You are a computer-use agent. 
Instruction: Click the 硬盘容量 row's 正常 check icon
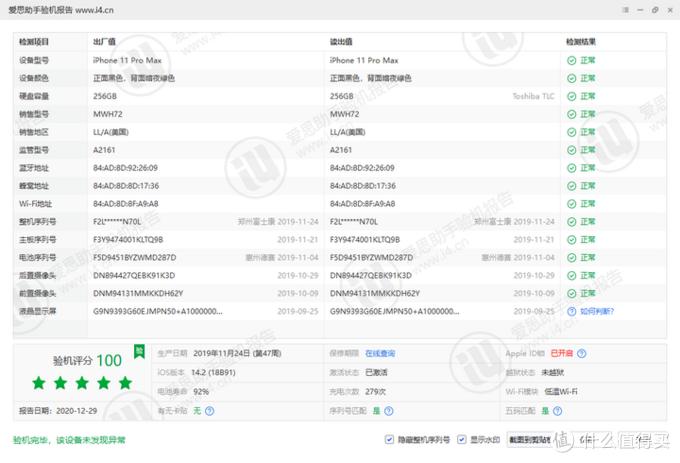[572, 96]
